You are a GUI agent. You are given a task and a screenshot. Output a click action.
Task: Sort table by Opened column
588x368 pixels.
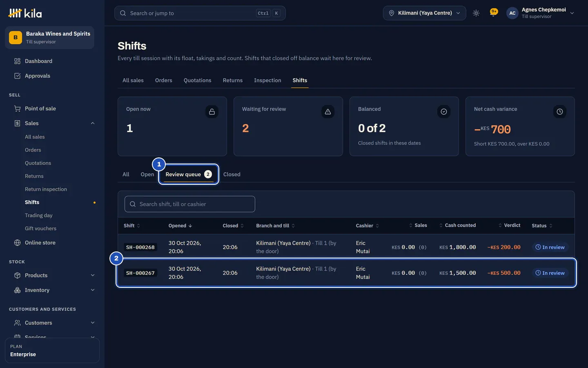click(180, 226)
